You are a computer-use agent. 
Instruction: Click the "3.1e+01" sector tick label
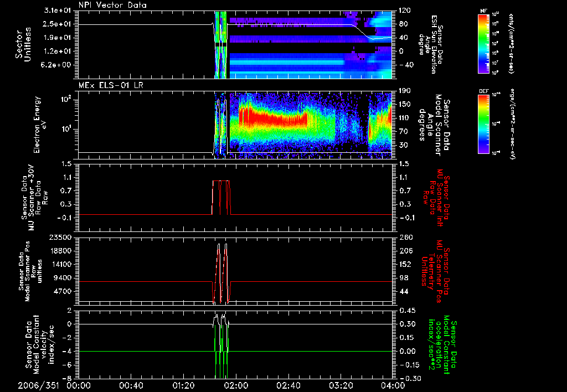[58, 11]
